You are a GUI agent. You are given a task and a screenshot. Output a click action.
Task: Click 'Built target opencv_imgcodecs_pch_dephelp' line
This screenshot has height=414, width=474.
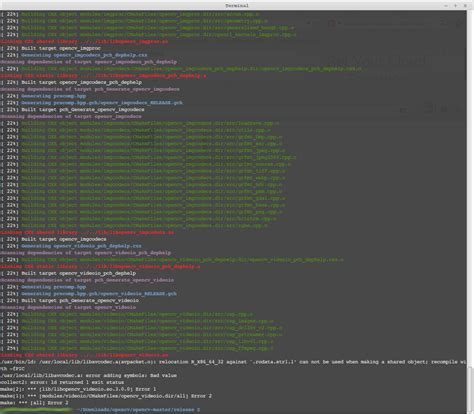click(71, 82)
